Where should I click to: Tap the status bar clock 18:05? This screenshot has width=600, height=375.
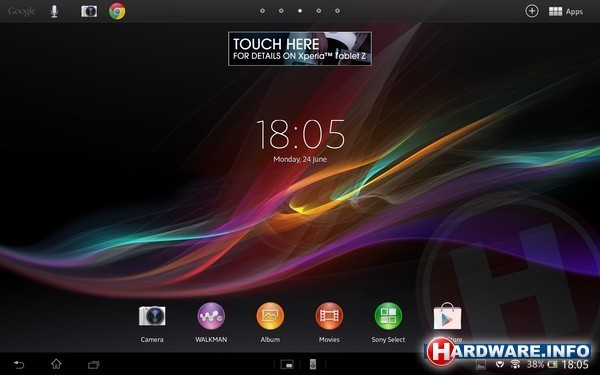click(x=575, y=364)
